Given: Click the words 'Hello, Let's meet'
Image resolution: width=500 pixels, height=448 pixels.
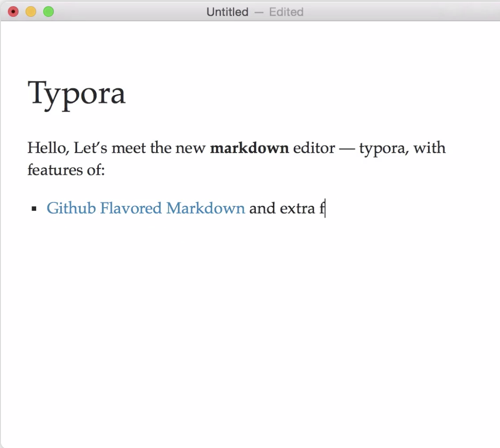Looking at the screenshot, I should (87, 148).
